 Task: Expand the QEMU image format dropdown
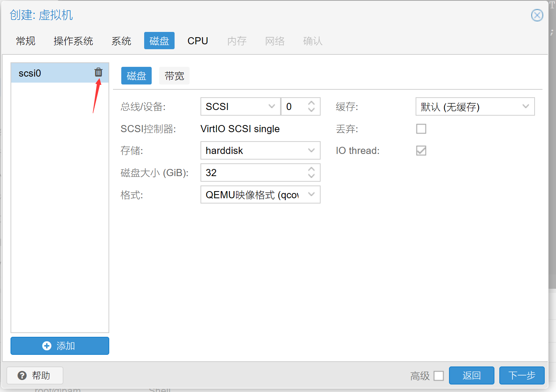click(311, 194)
